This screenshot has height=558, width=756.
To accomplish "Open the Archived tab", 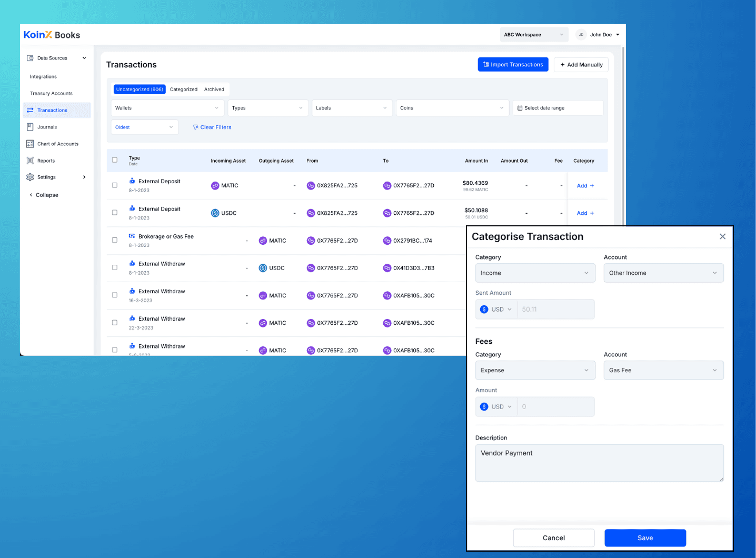I will click(x=214, y=89).
